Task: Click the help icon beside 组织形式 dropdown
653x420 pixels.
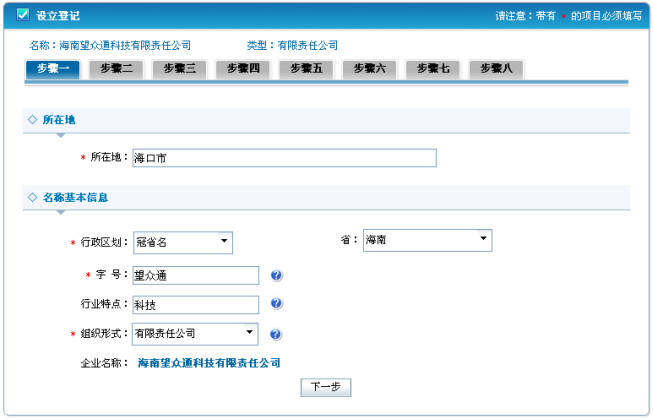Action: [276, 334]
